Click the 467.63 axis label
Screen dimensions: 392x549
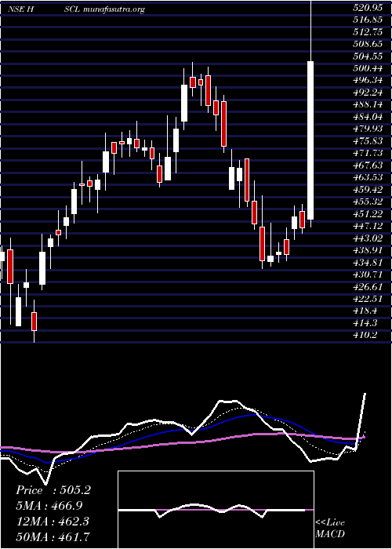click(367, 165)
